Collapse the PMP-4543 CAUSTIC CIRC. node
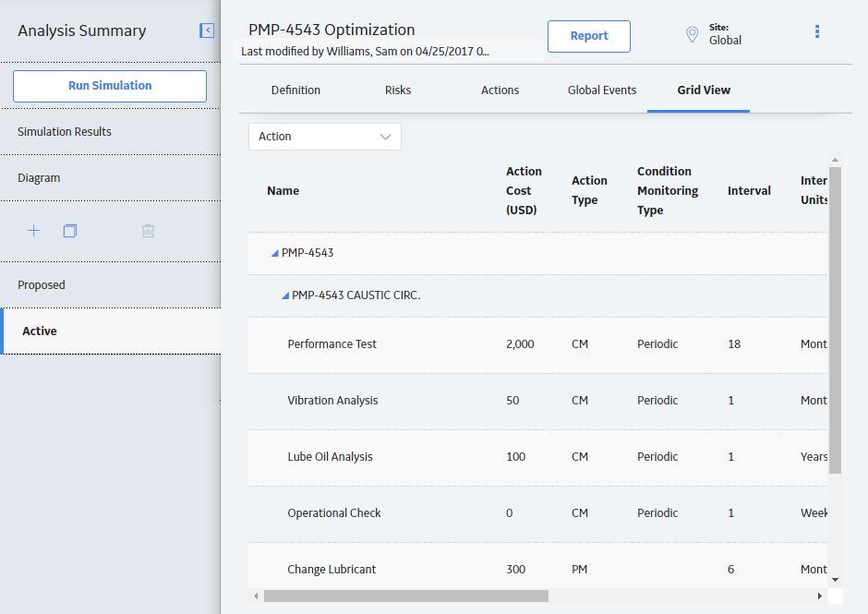This screenshot has height=614, width=868. point(285,295)
